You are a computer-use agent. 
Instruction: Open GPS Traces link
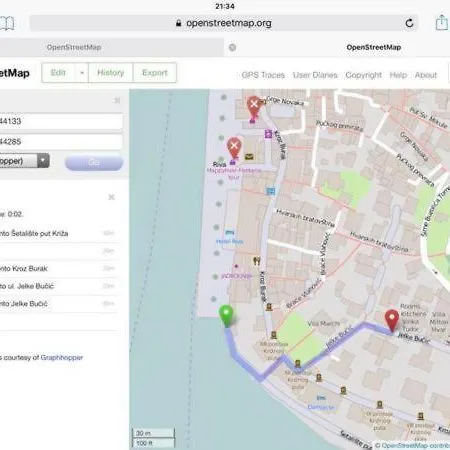coord(263,75)
